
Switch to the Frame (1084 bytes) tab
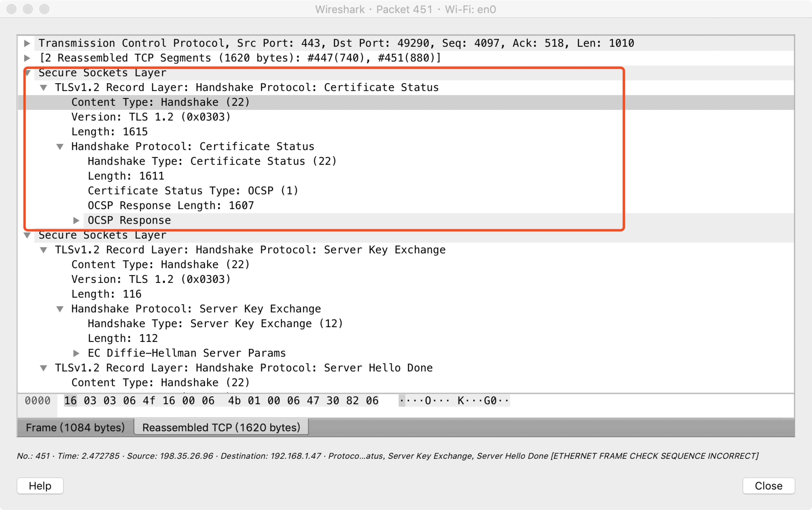pyautogui.click(x=75, y=427)
